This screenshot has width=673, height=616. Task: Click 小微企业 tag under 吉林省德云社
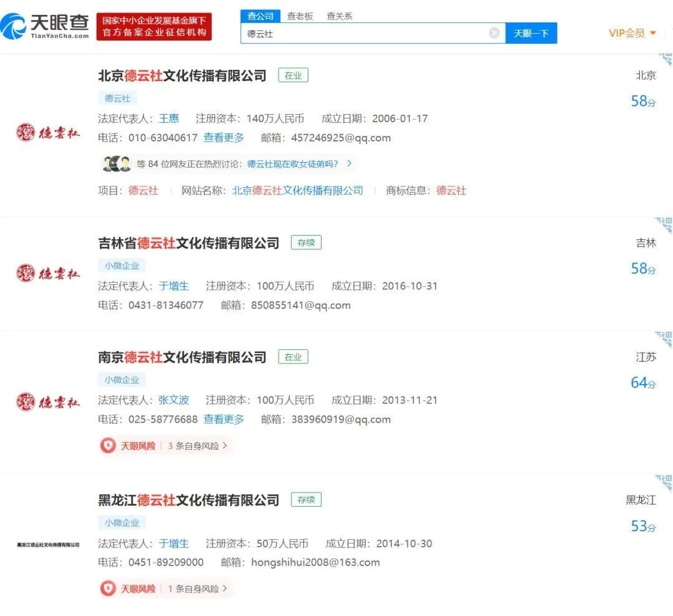pos(122,266)
